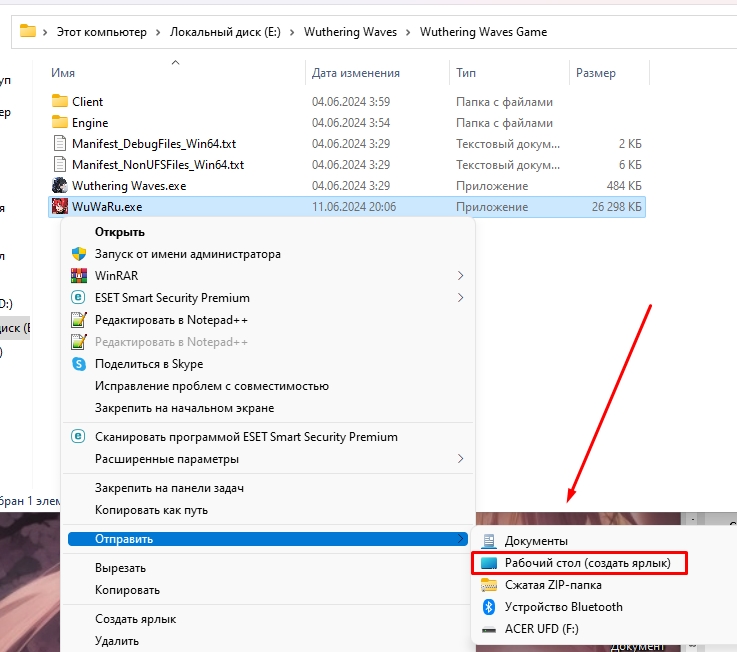Select Закрепить на начальном экране
This screenshot has width=737, height=652.
point(184,408)
